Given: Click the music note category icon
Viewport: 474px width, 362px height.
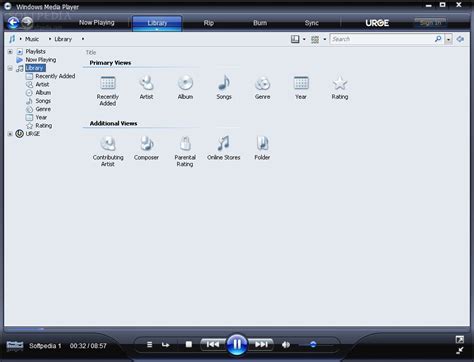Looking at the screenshot, I should click(12, 39).
